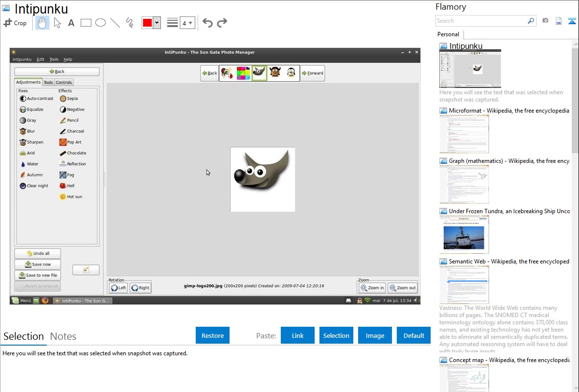The width and height of the screenshot is (579, 392).
Task: Pick the rectangle shape tool
Action: pyautogui.click(x=86, y=23)
